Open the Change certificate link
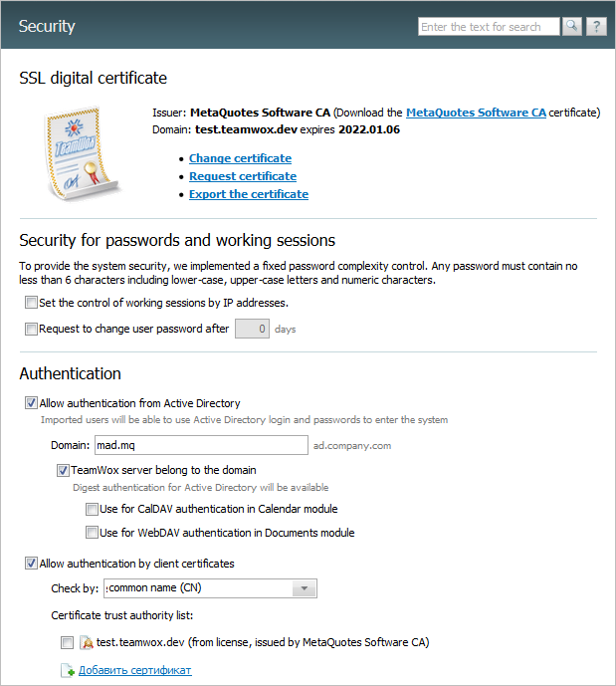The image size is (616, 686). [x=240, y=158]
